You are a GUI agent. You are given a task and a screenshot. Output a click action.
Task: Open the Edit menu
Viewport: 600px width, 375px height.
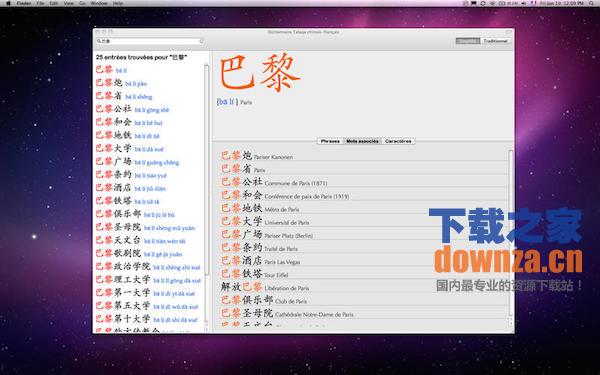click(54, 3)
